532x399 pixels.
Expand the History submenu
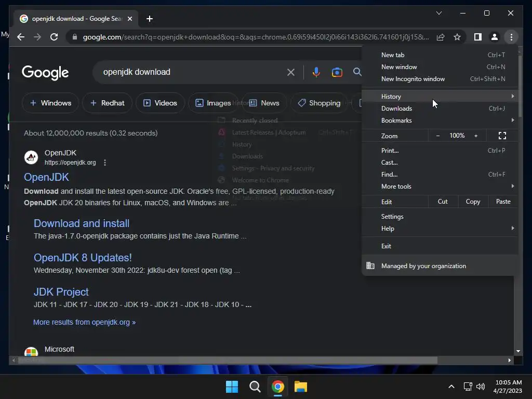(x=440, y=96)
